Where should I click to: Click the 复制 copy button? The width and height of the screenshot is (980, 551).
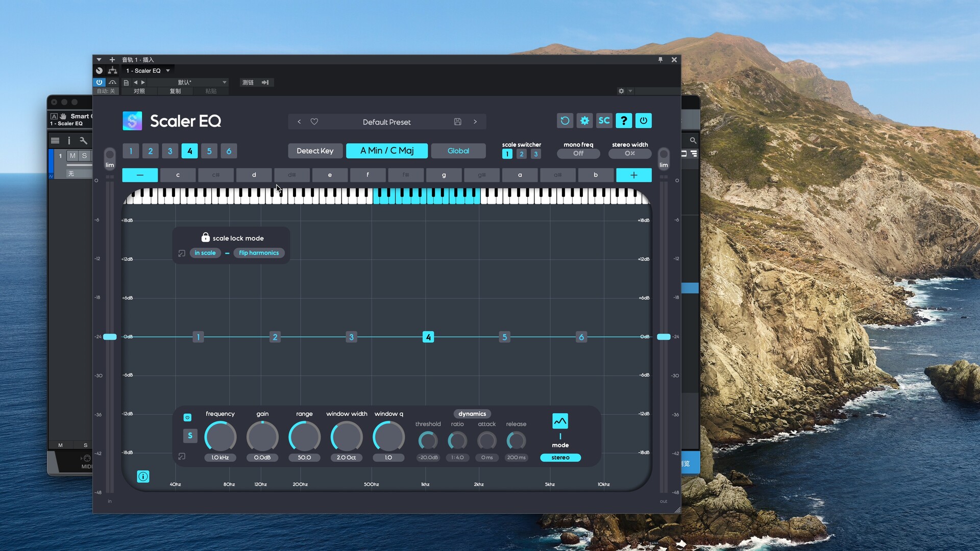pyautogui.click(x=175, y=91)
